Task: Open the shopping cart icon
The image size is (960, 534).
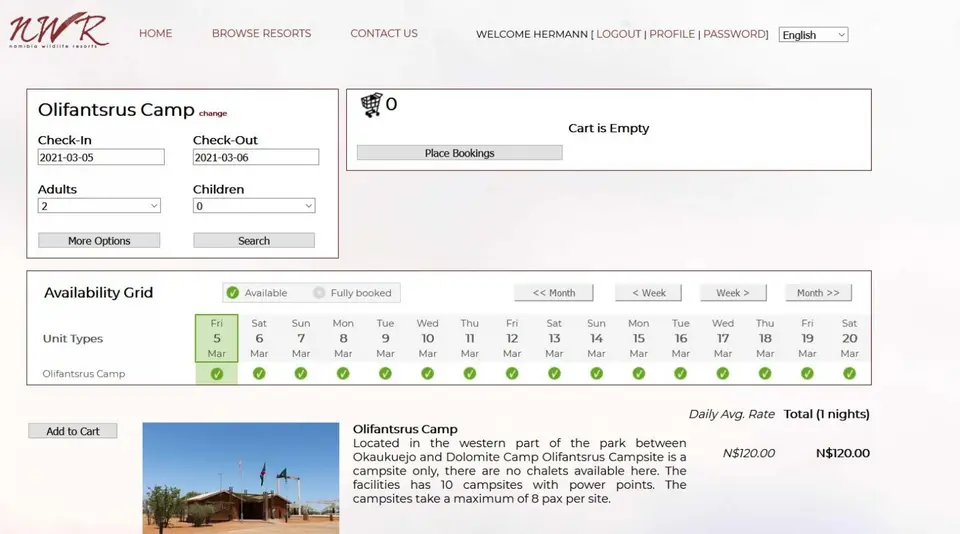Action: pyautogui.click(x=371, y=105)
